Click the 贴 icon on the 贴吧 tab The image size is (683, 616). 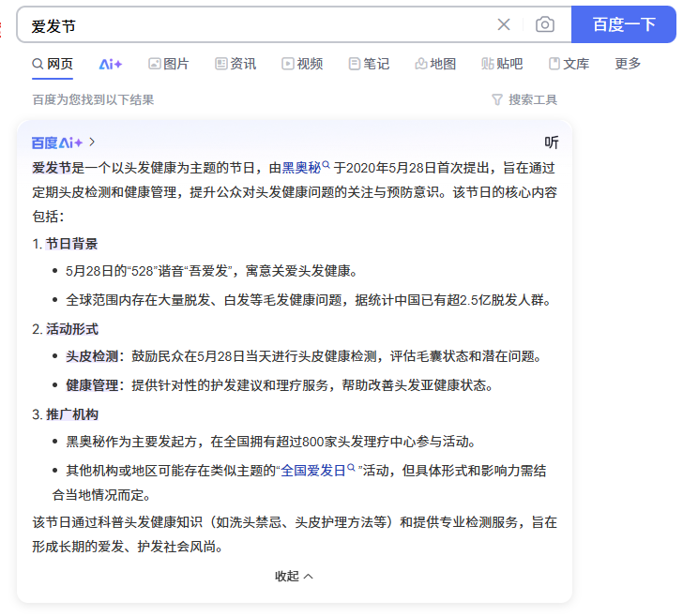488,64
